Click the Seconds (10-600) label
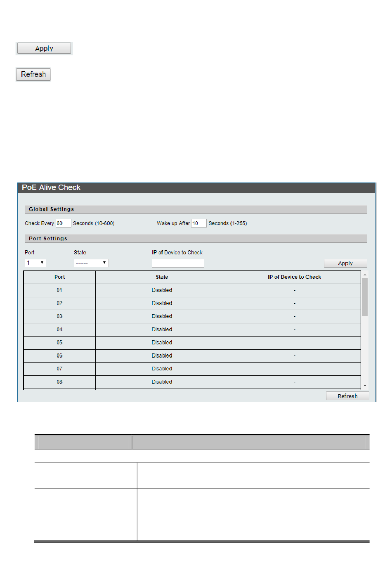This screenshot has width=392, height=569. 94,223
